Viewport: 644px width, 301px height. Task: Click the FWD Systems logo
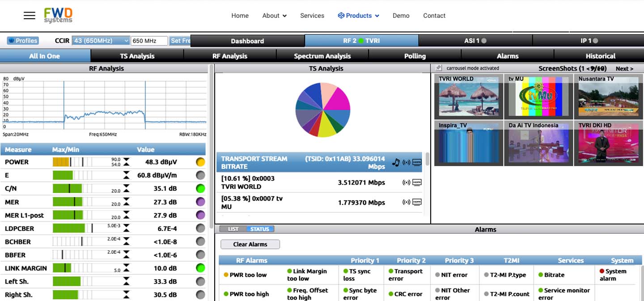(58, 15)
